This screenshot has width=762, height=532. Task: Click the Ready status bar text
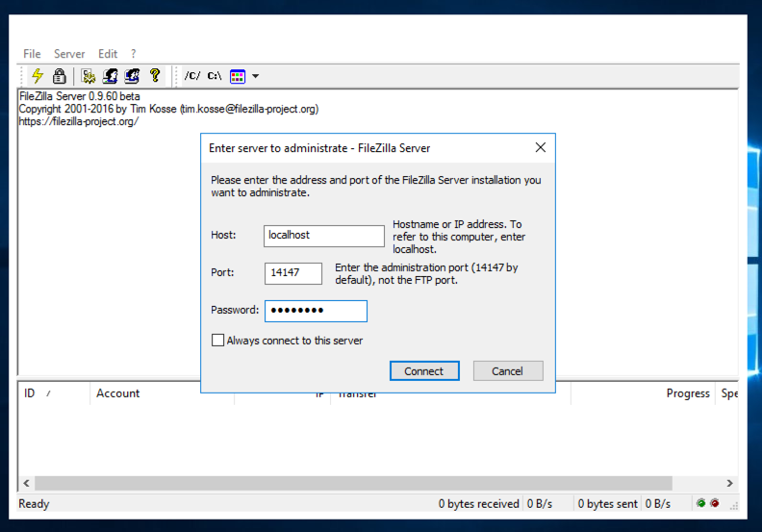tap(34, 504)
